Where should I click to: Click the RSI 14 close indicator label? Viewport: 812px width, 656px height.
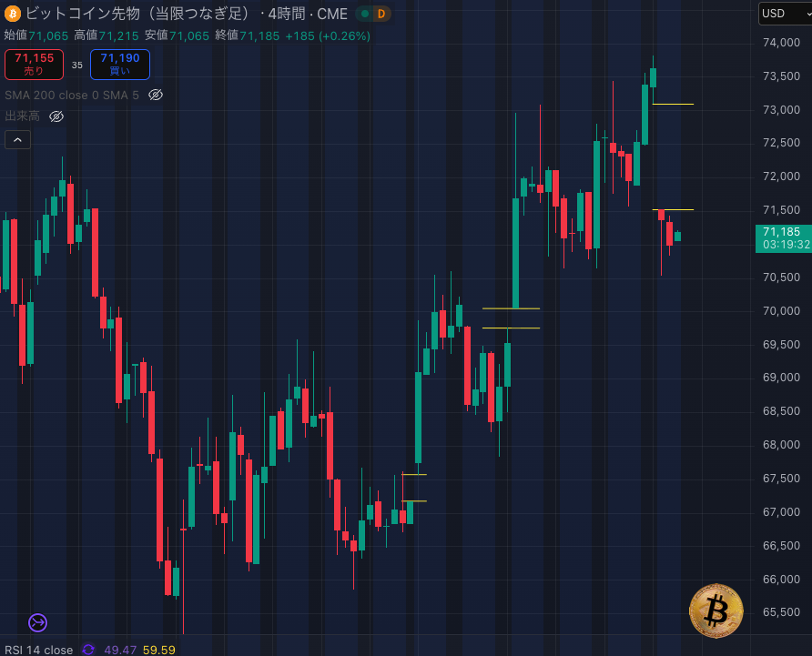pos(38,650)
